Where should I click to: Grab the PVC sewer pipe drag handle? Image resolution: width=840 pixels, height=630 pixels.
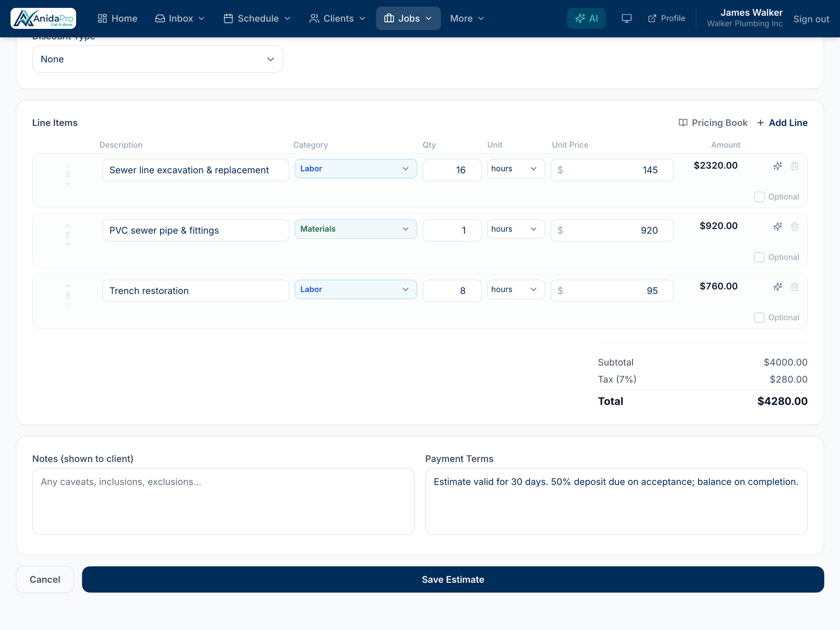tap(67, 235)
